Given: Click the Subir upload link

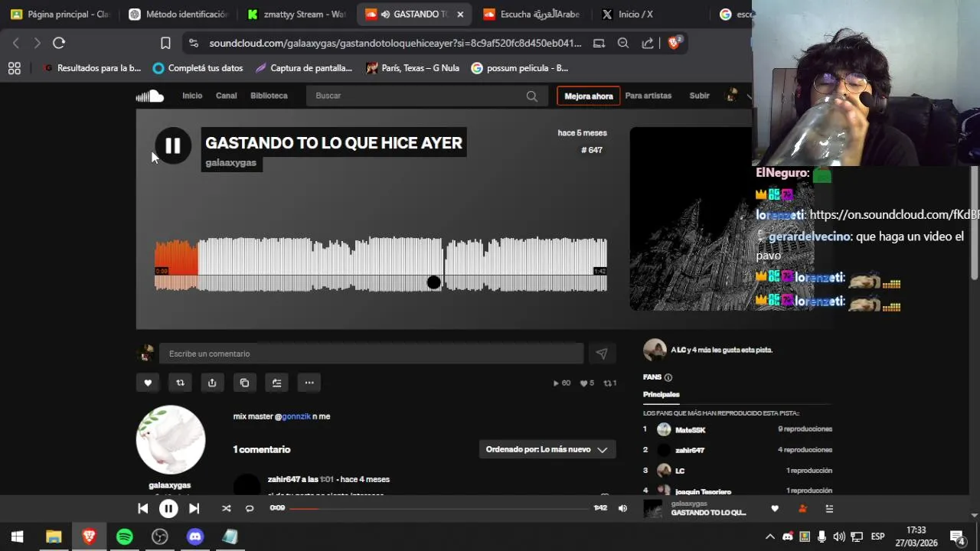Looking at the screenshot, I should click(x=699, y=96).
